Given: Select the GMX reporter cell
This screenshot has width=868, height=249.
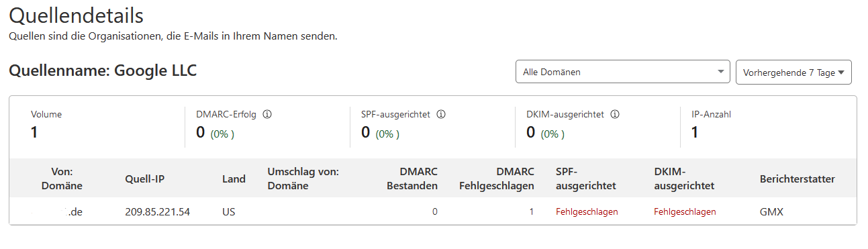Looking at the screenshot, I should (x=771, y=211).
